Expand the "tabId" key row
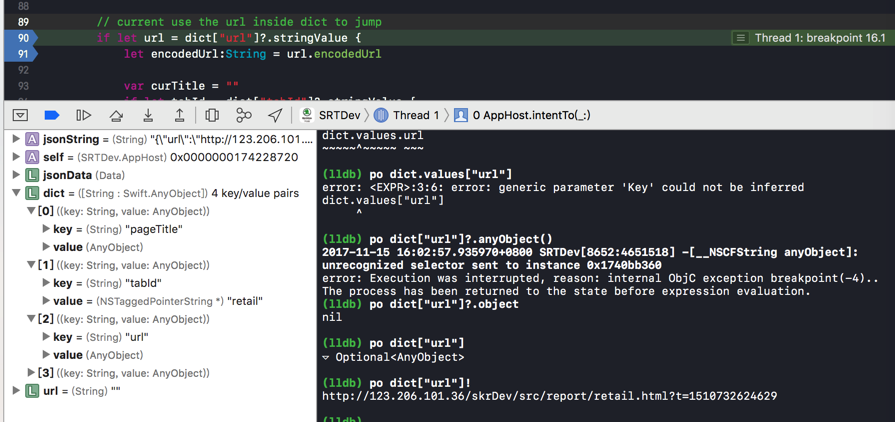 click(x=46, y=283)
